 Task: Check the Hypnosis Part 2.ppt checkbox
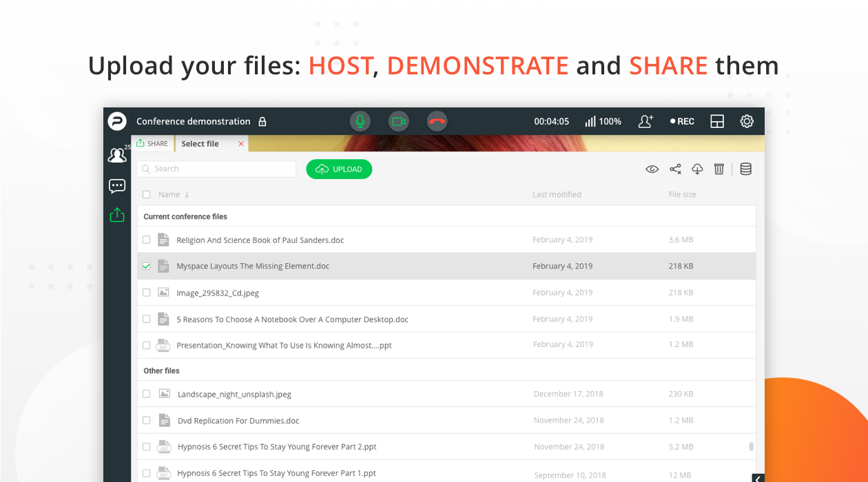146,446
